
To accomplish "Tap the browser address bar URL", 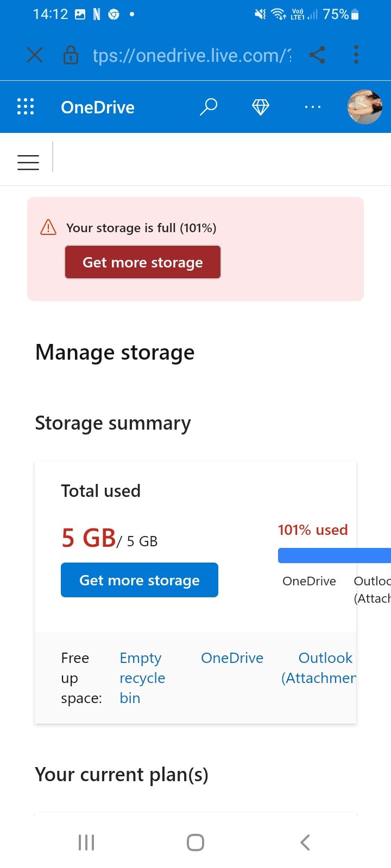I will tap(191, 55).
